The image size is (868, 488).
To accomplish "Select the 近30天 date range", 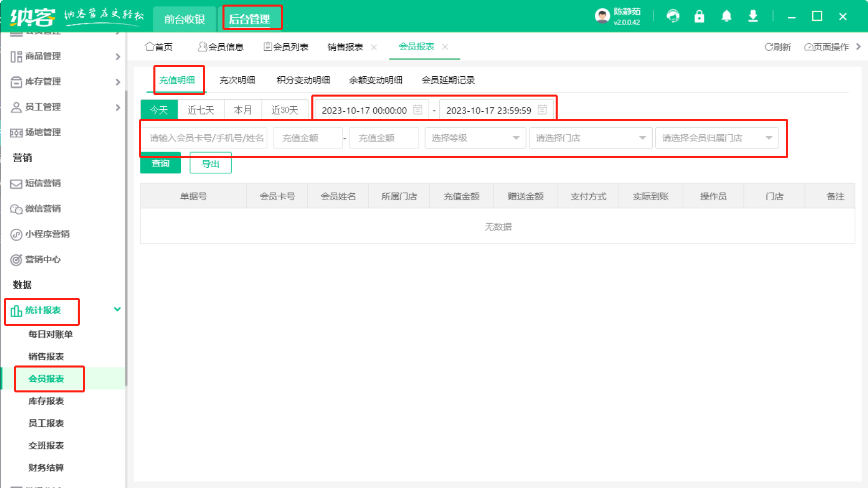I will click(x=284, y=110).
